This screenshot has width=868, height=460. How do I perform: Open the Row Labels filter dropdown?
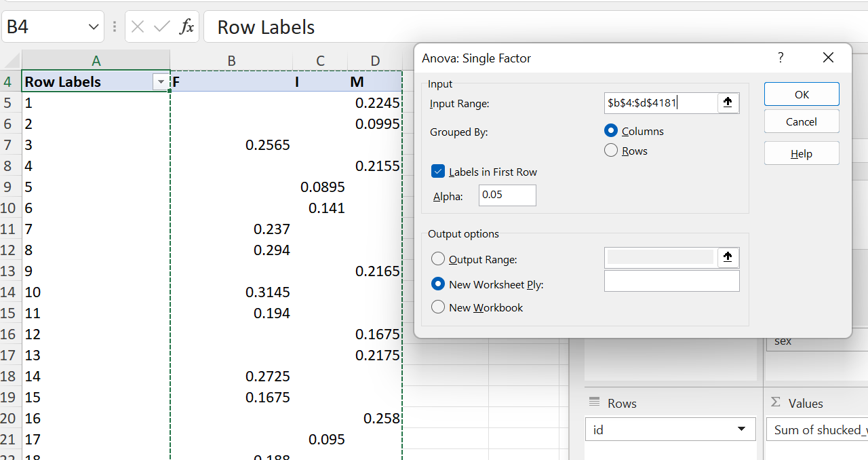161,82
